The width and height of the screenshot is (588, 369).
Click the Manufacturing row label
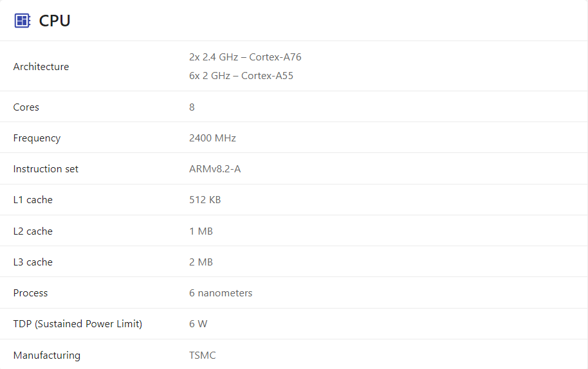47,355
